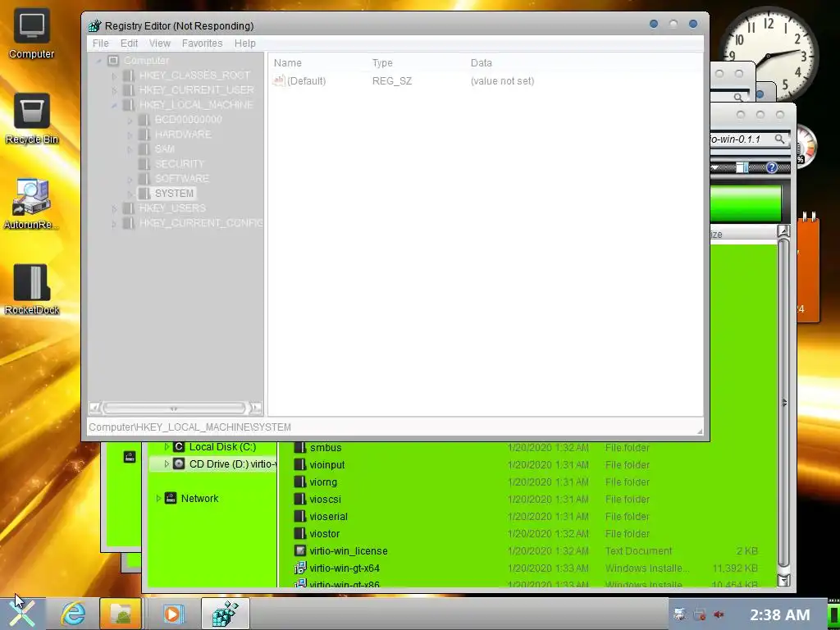Open the Start menu X button

coord(22,614)
